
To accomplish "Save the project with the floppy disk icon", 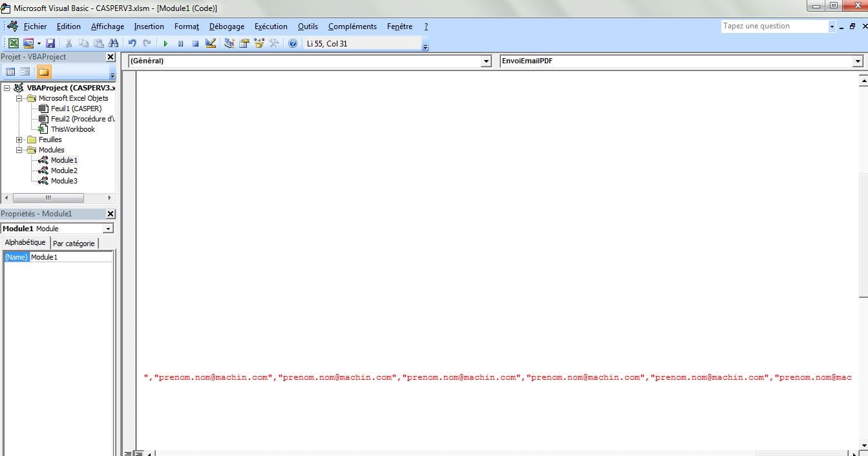I will point(50,43).
